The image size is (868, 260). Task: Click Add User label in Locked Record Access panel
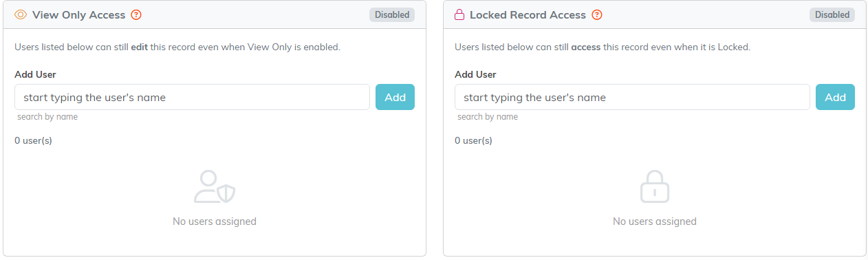coord(475,74)
